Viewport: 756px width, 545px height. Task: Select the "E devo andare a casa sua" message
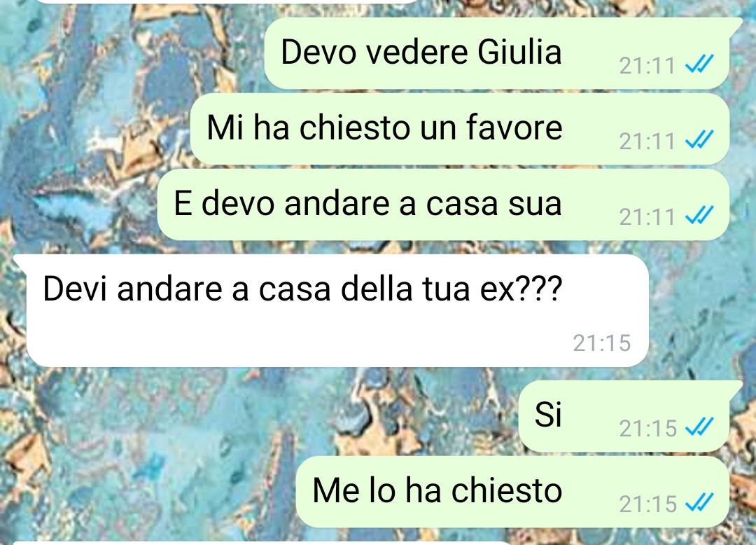coord(443,205)
